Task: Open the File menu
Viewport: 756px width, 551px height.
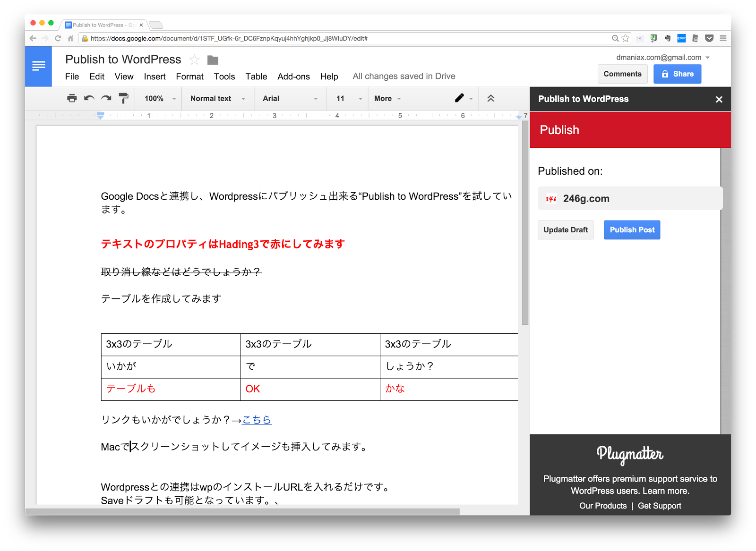Action: [72, 76]
